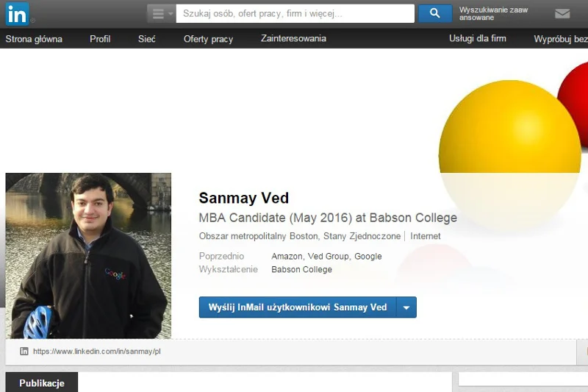Open the messages envelope icon
This screenshot has height=392, width=588.
tap(562, 14)
